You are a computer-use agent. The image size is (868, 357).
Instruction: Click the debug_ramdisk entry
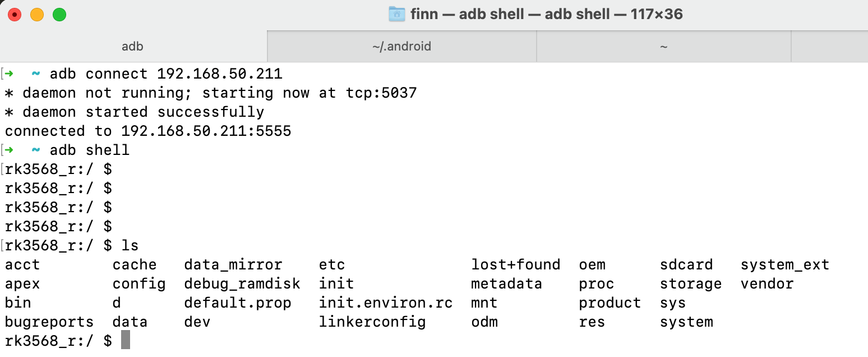click(x=242, y=284)
